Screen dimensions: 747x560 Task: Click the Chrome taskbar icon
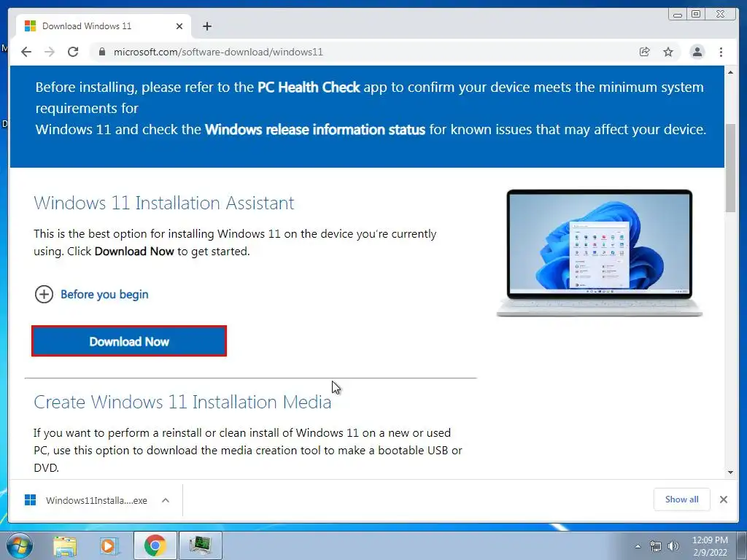point(155,545)
